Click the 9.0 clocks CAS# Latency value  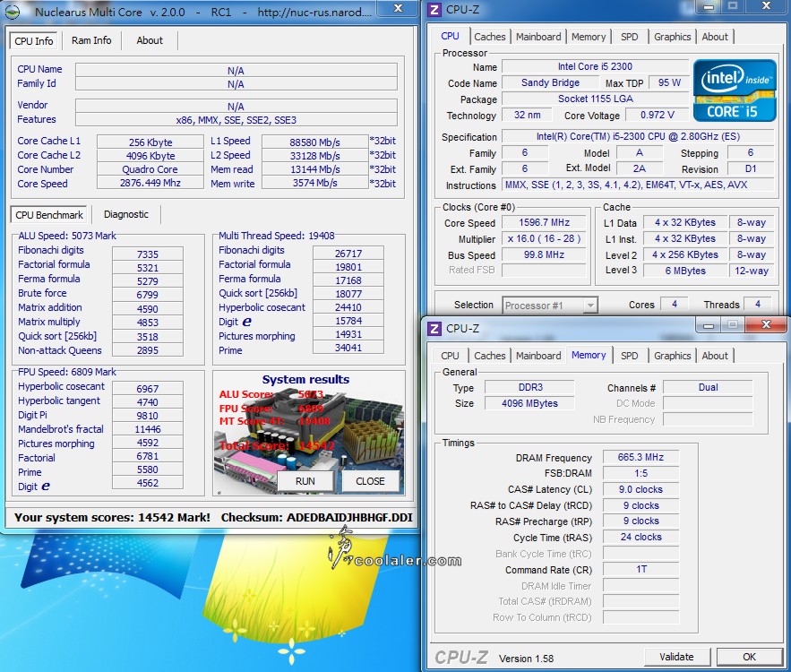[x=641, y=489]
